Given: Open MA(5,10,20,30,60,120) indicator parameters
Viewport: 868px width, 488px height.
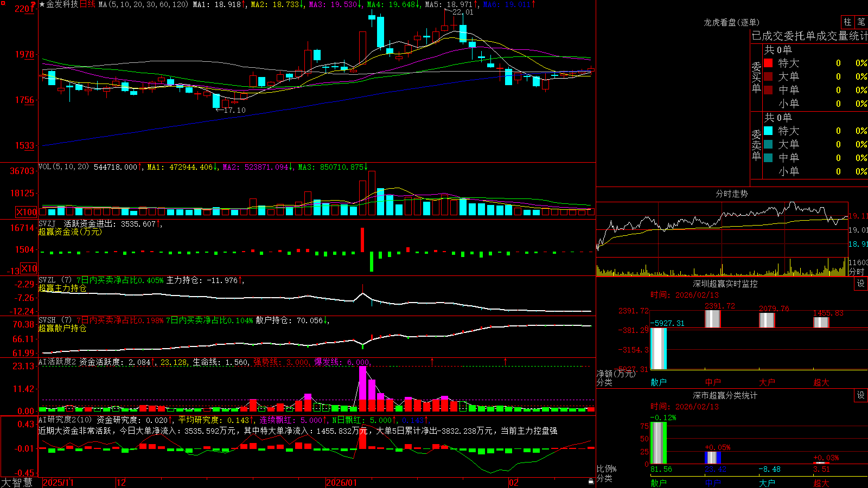Looking at the screenshot, I should 143,4.
